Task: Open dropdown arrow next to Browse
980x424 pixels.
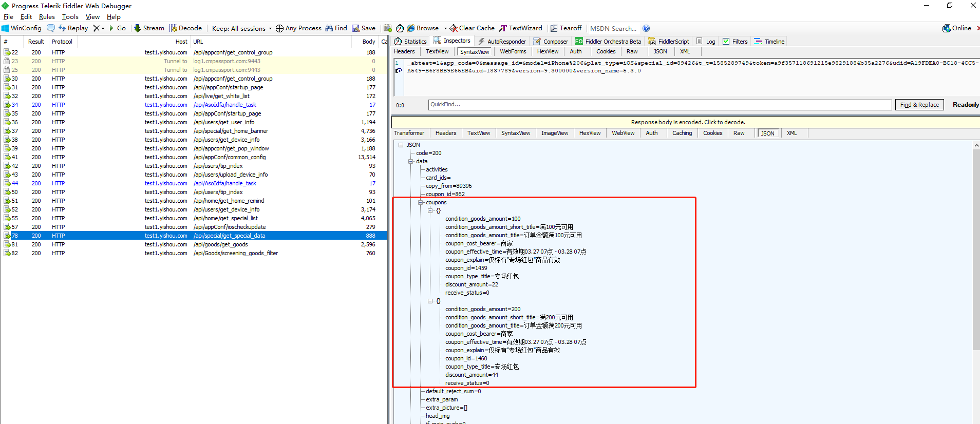Action: point(445,29)
